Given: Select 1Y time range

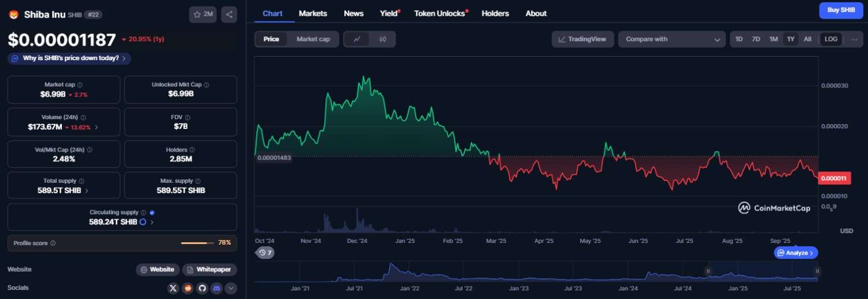Looking at the screenshot, I should 790,39.
